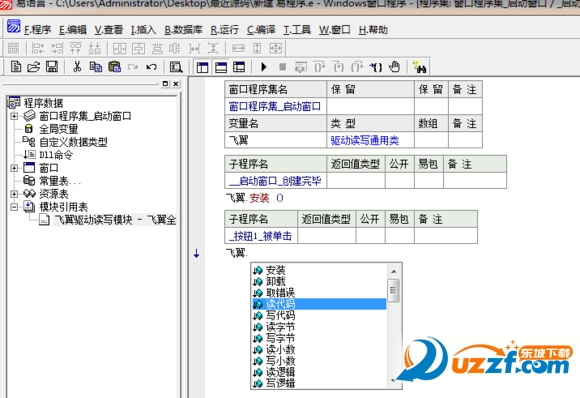This screenshot has width=580, height=398.
Task: Collapse the 模块引用表 tree node
Action: (14, 207)
